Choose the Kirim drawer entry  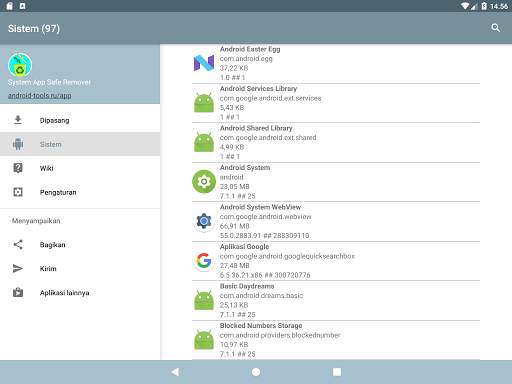pos(80,269)
